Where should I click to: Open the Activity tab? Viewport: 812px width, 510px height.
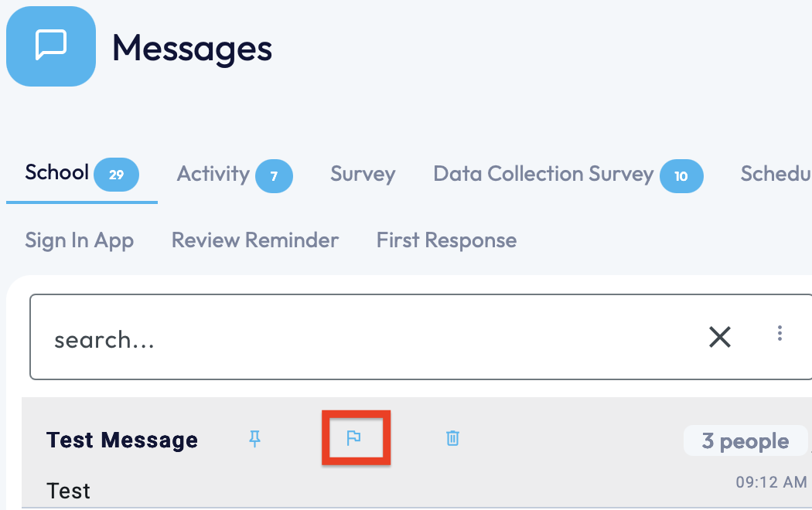213,174
